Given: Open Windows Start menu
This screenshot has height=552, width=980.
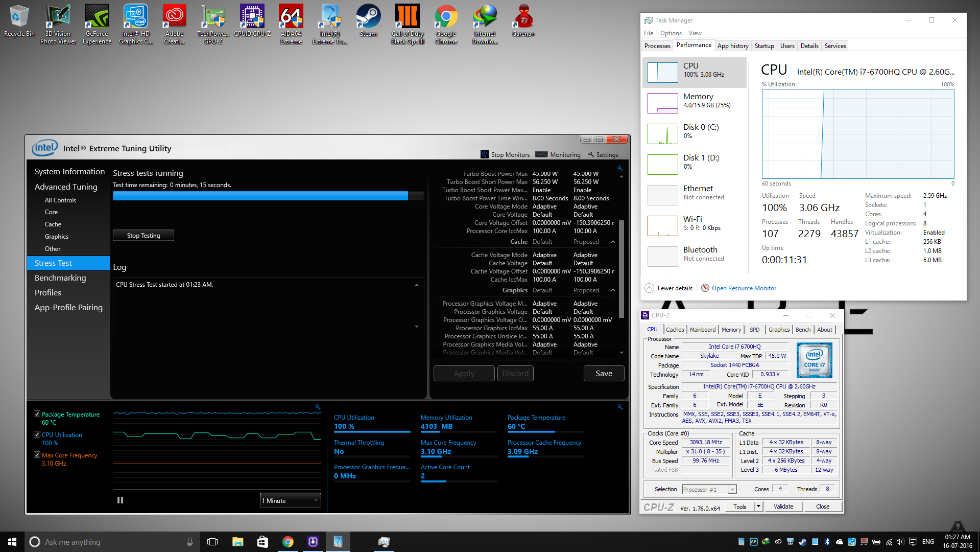Looking at the screenshot, I should coord(12,542).
